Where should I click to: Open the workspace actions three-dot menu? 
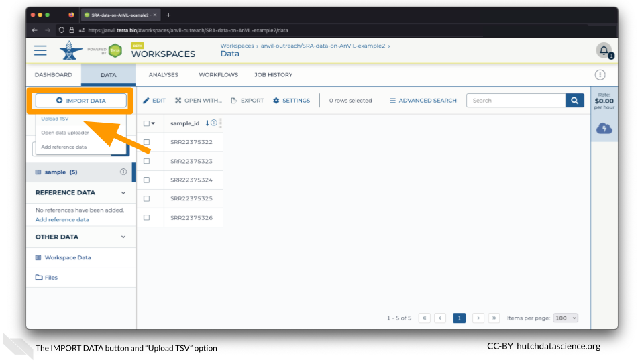600,74
